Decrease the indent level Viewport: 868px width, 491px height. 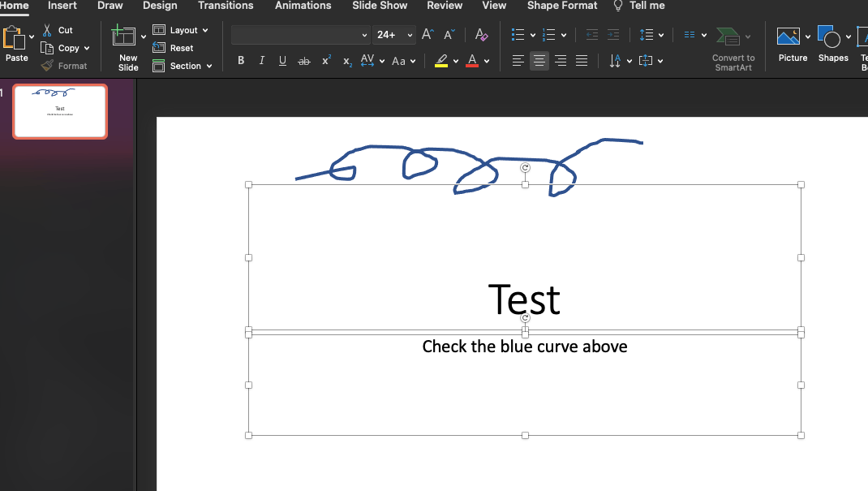tap(591, 34)
